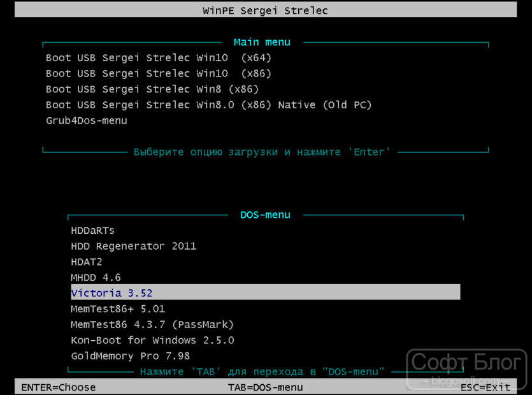Select Kon-Boot for Windows 2.5.0
532x395 pixels.
pyautogui.click(x=152, y=340)
